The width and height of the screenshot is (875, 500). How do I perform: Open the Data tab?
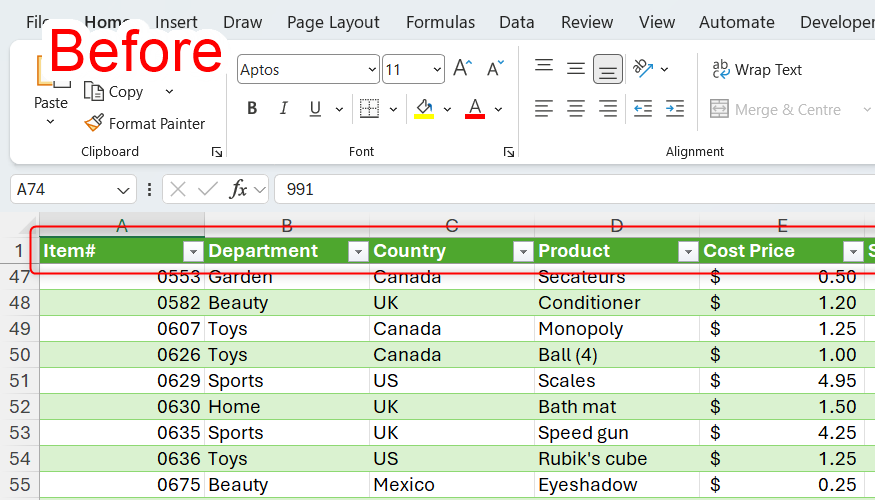517,22
